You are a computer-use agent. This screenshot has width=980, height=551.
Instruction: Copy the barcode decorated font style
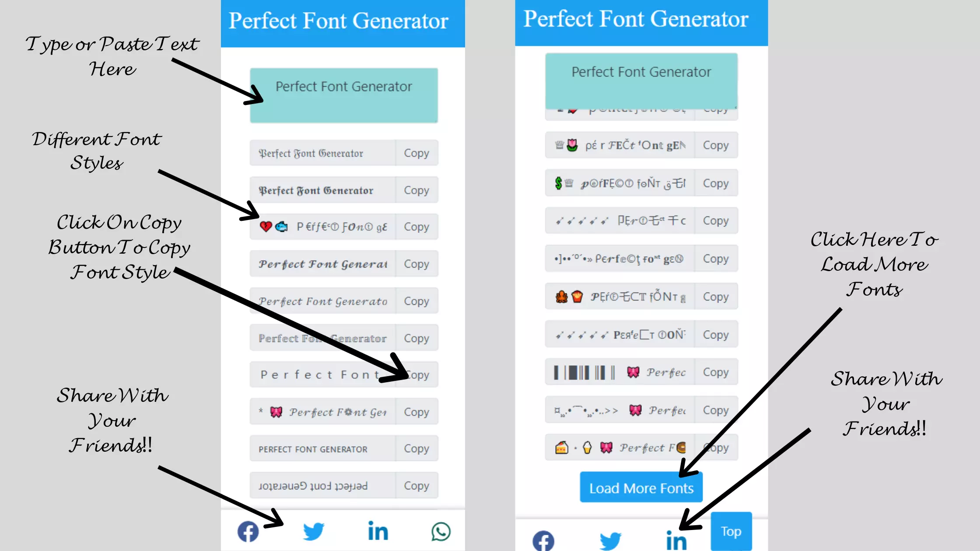[x=715, y=372]
